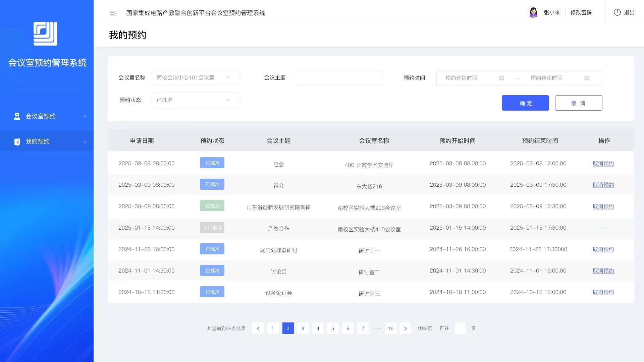The width and height of the screenshot is (644, 362).
Task: Click the power icon next to 退出
Action: pos(617,12)
